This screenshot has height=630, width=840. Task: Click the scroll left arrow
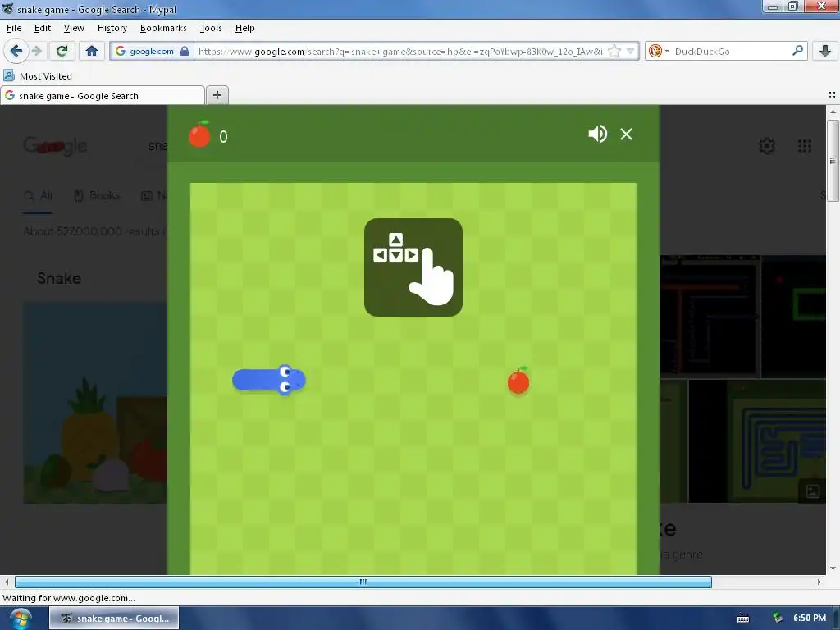point(7,582)
